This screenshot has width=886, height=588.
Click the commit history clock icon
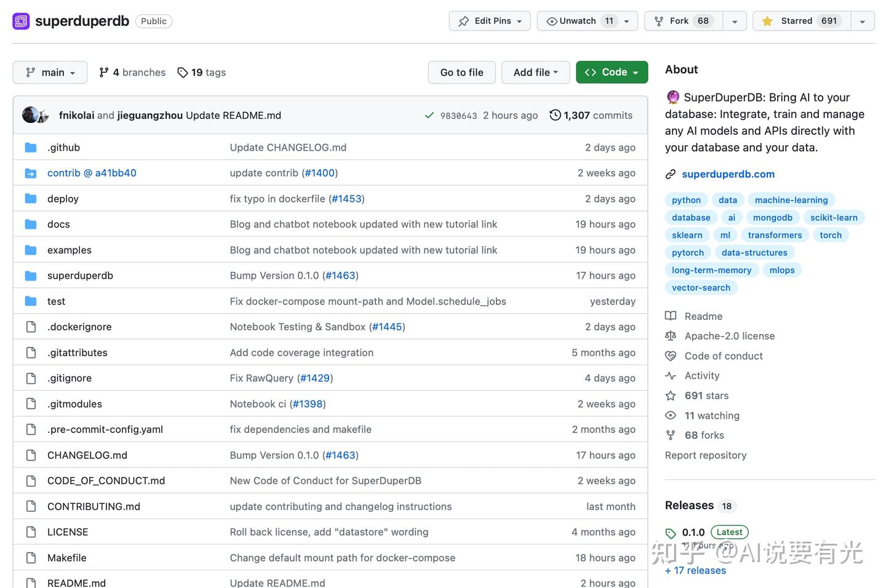coord(555,115)
